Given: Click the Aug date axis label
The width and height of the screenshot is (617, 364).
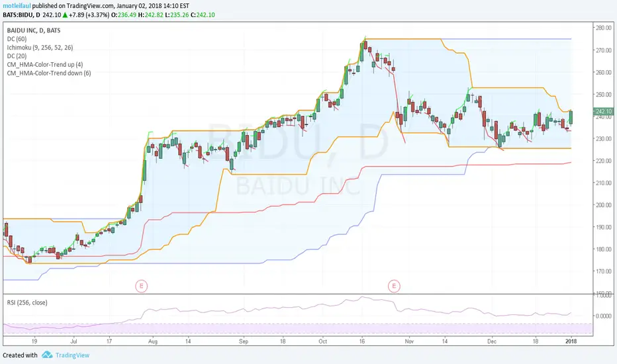Looking at the screenshot, I should 153,341.
